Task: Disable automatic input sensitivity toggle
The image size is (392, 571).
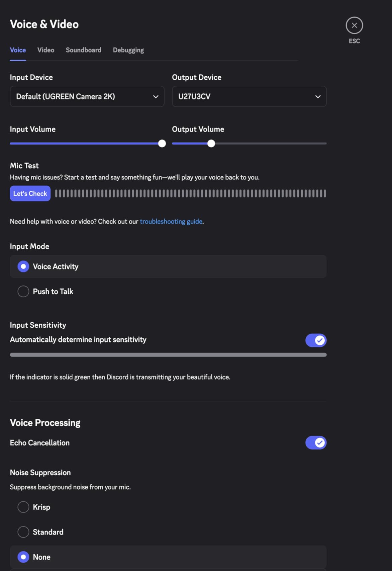Action: 316,340
